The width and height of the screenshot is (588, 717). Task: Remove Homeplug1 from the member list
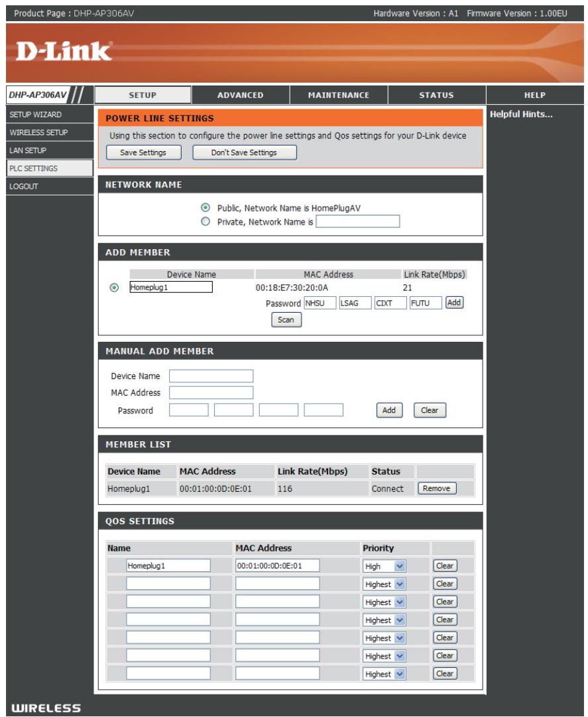[x=437, y=488]
